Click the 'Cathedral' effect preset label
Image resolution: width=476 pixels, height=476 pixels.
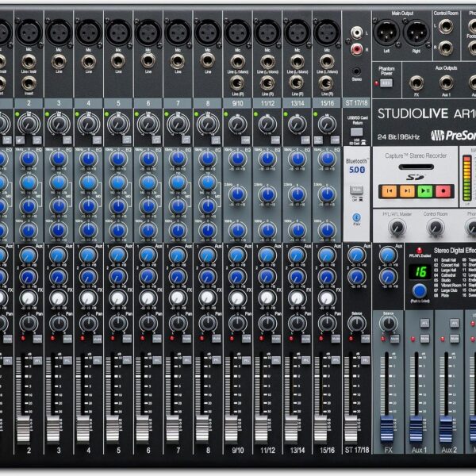448,275
